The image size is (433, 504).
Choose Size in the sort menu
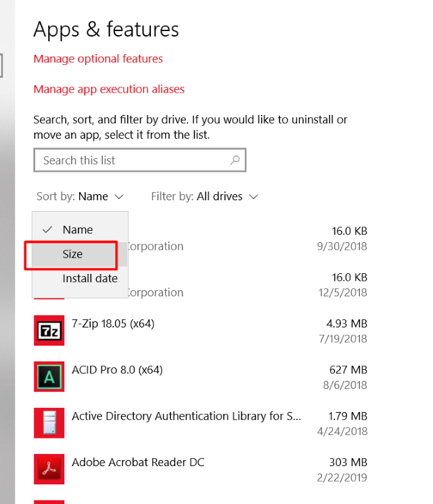click(x=80, y=254)
